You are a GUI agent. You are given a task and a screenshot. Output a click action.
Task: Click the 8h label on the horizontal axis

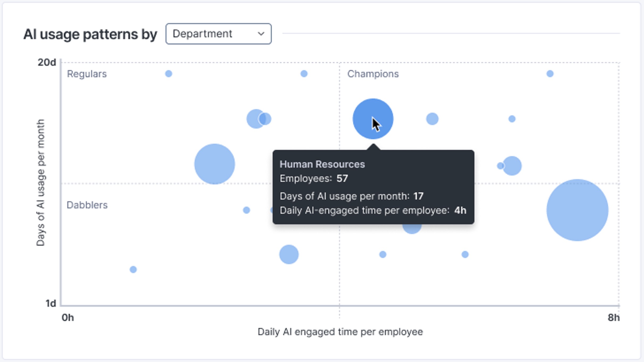[613, 318]
